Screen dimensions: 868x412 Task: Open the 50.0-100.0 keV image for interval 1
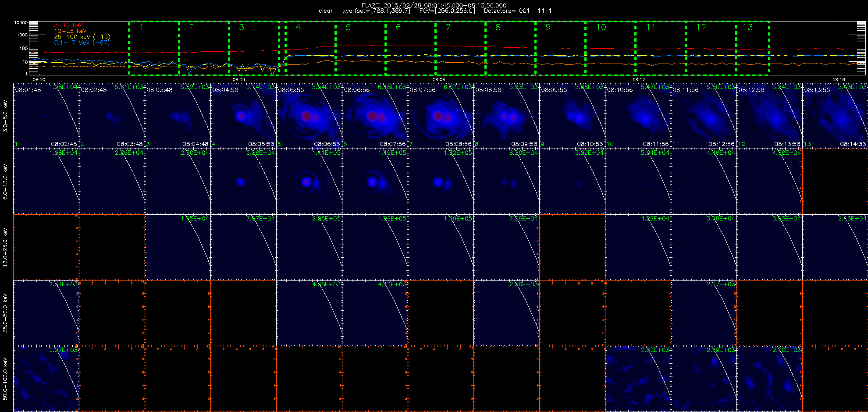[46, 379]
